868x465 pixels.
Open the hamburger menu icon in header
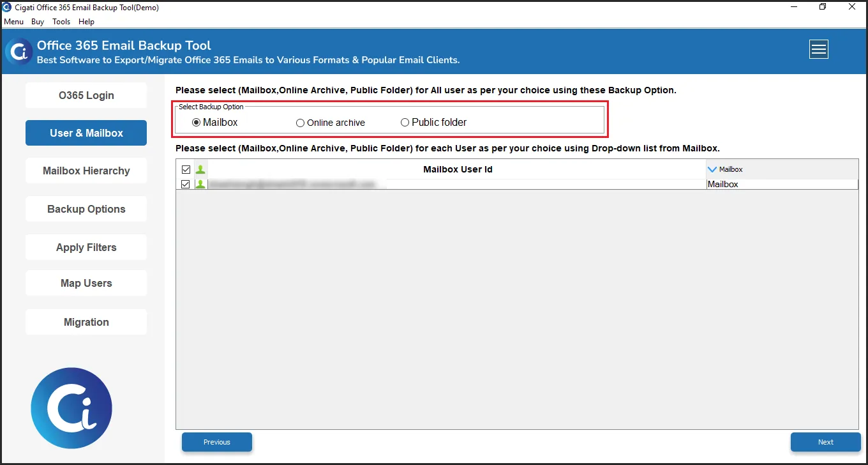point(819,49)
